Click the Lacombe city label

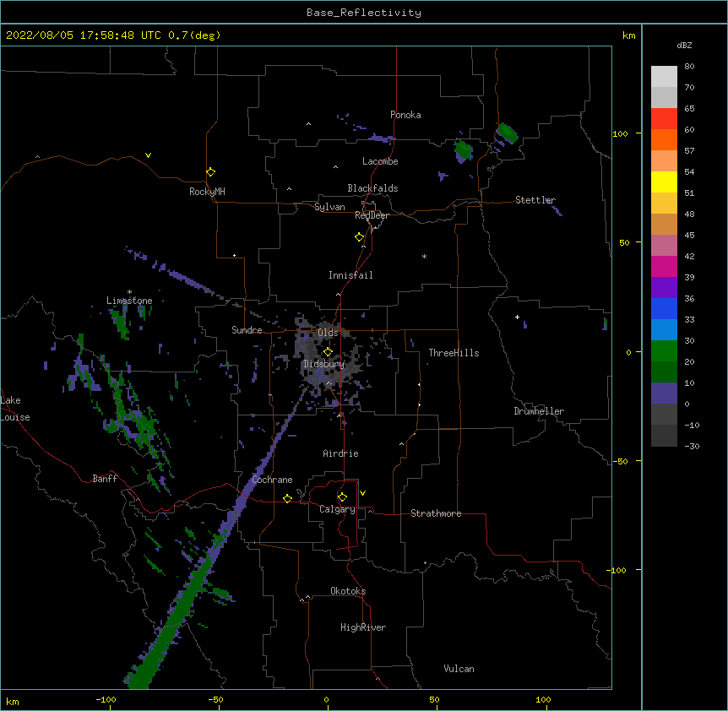pyautogui.click(x=380, y=161)
